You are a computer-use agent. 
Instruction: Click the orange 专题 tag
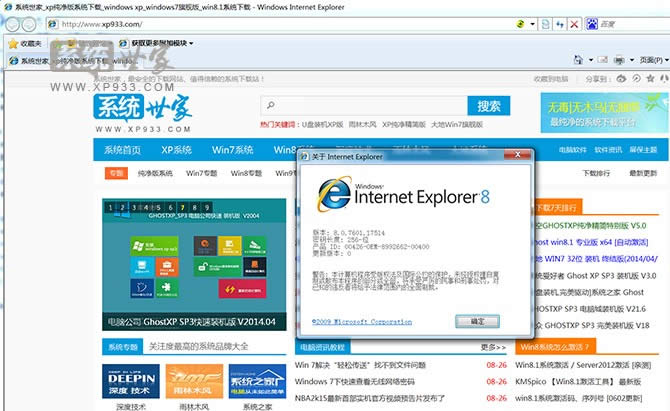pos(116,173)
